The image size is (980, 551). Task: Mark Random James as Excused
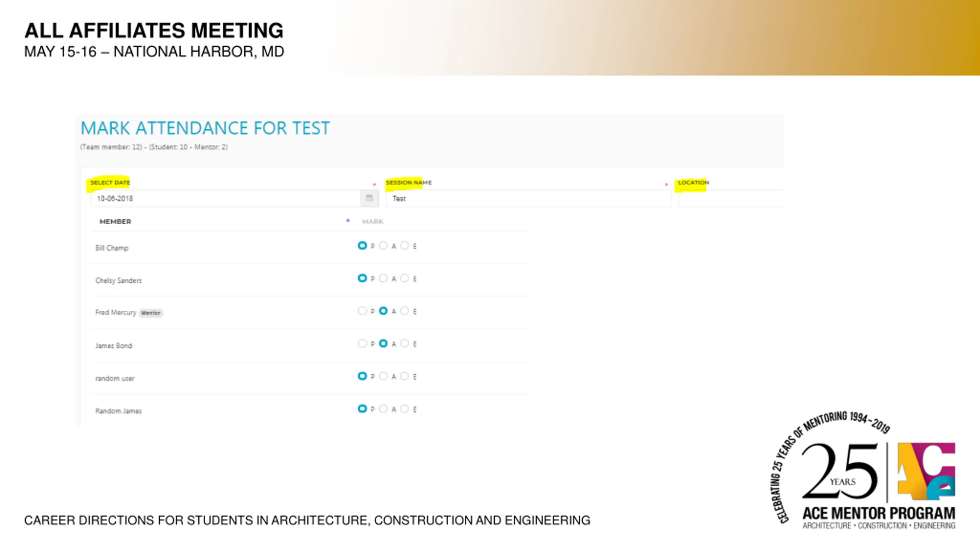tap(404, 409)
